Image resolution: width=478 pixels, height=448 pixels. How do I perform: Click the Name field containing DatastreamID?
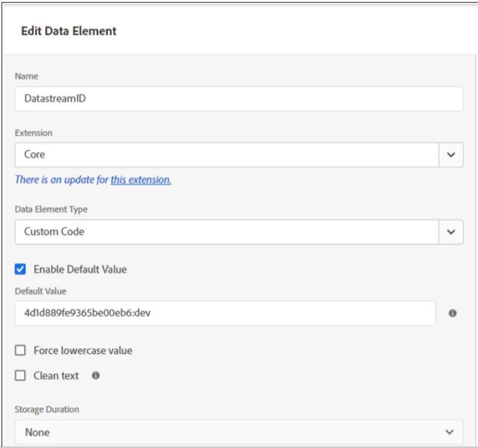click(x=239, y=98)
